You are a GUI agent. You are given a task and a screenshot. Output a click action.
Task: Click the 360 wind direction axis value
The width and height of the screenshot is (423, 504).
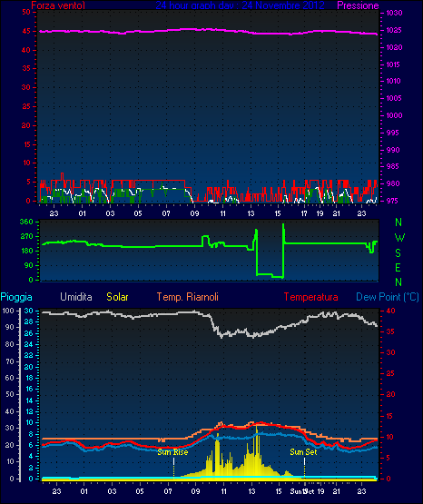26,222
